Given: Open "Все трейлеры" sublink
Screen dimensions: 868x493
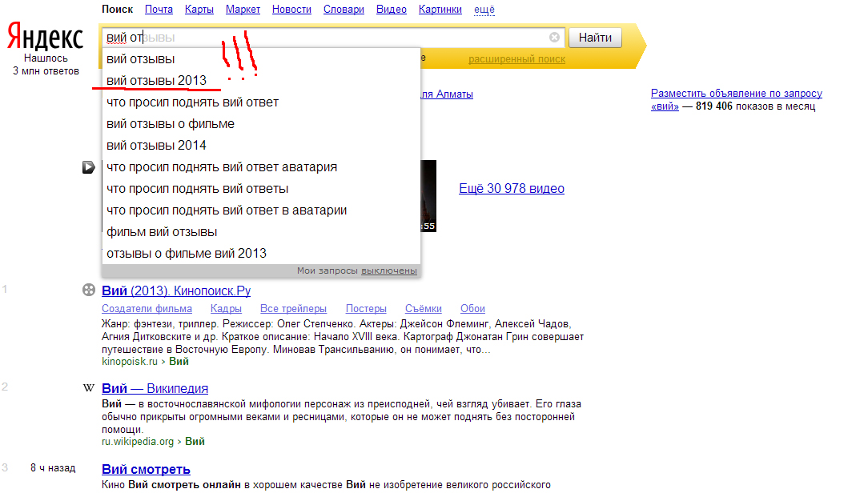Looking at the screenshot, I should click(x=293, y=309).
